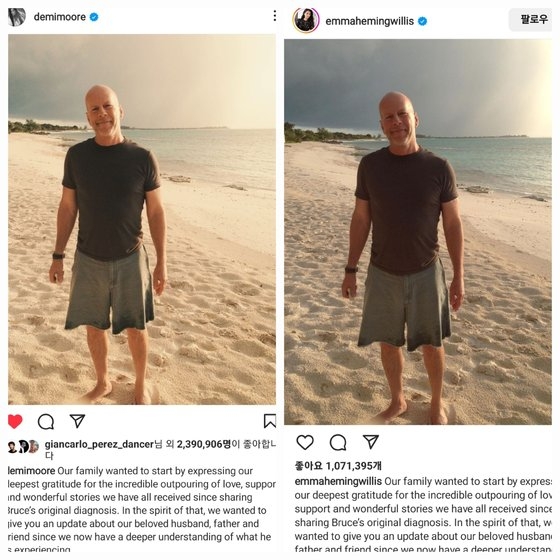The image size is (560, 560).
Task: Open the beach photo in demimoore's post
Action: (142, 219)
